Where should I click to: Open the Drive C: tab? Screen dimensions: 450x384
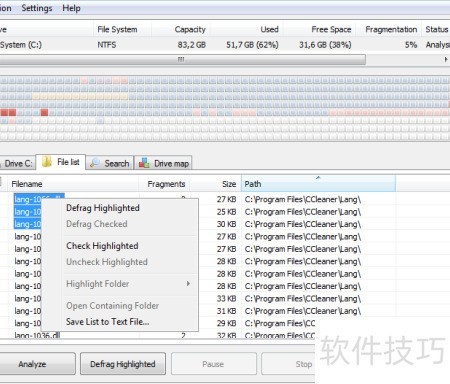(17, 163)
